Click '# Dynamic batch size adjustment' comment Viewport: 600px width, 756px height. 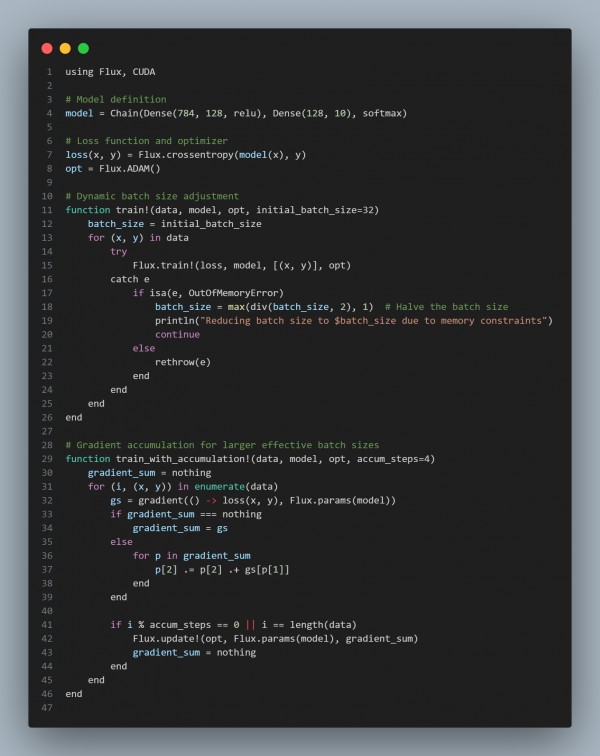tap(152, 196)
